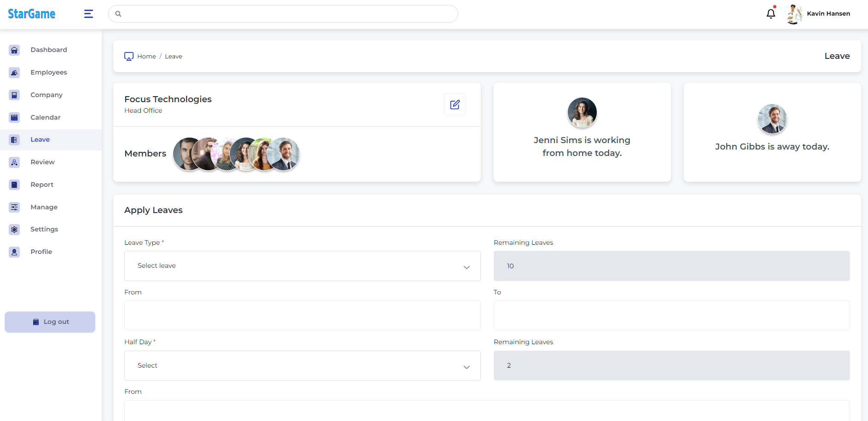868x421 pixels.
Task: Click the Calendar sidebar icon
Action: (x=14, y=117)
